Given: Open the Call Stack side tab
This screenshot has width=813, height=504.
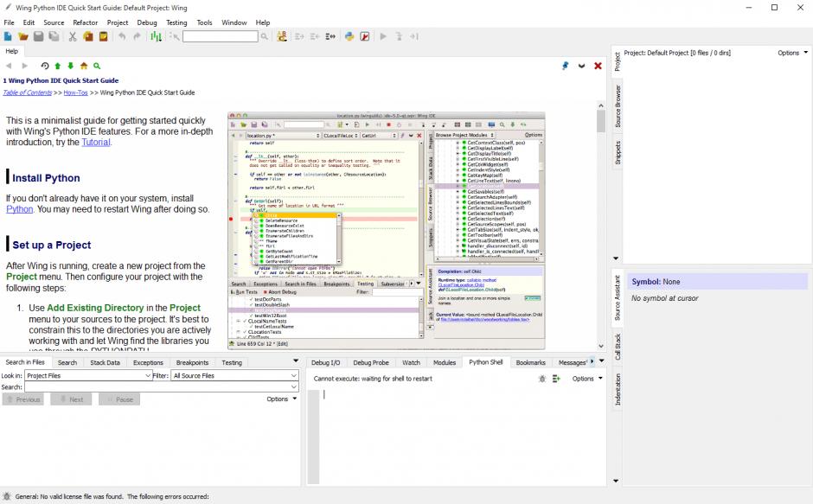Looking at the screenshot, I should [618, 347].
